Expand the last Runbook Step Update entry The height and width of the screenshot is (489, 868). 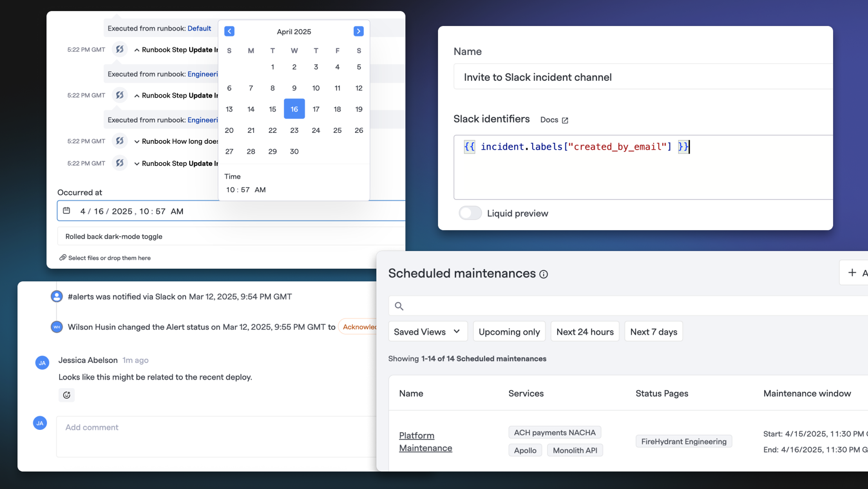pos(137,164)
